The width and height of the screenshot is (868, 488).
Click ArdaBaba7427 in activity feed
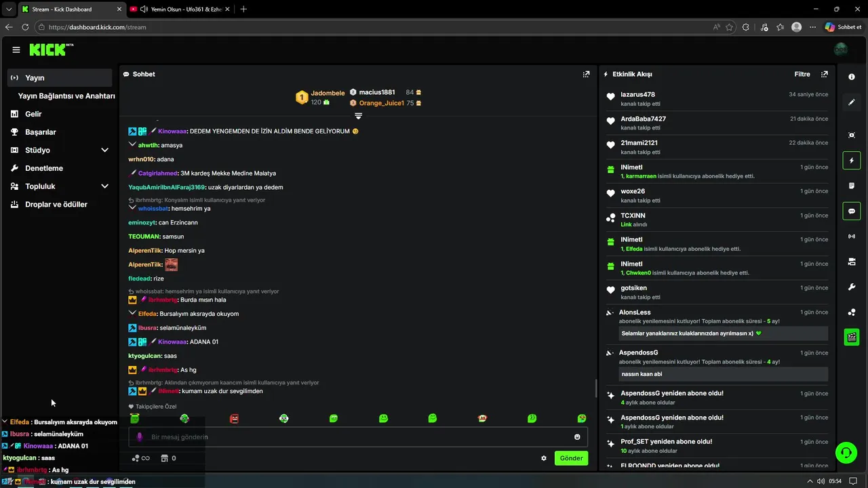(x=643, y=119)
